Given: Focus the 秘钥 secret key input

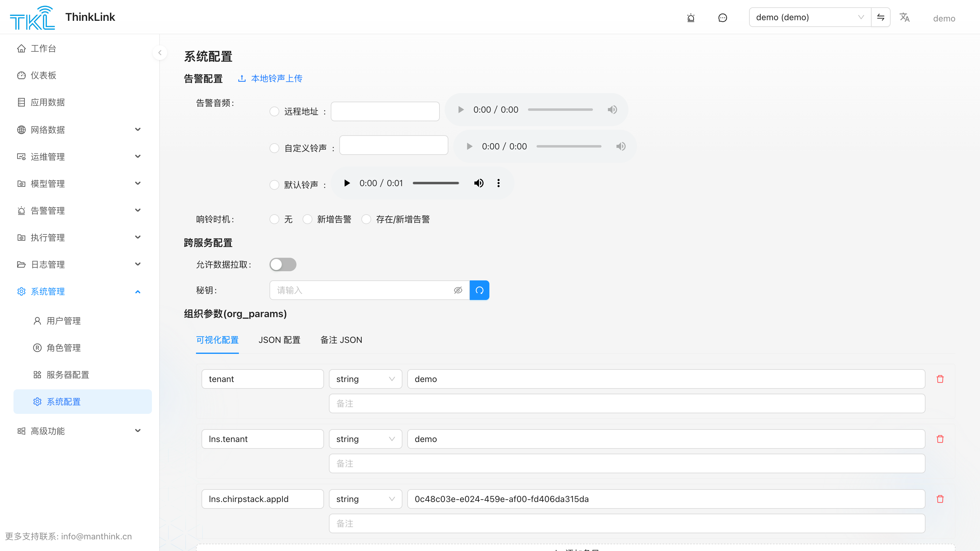Looking at the screenshot, I should (369, 290).
